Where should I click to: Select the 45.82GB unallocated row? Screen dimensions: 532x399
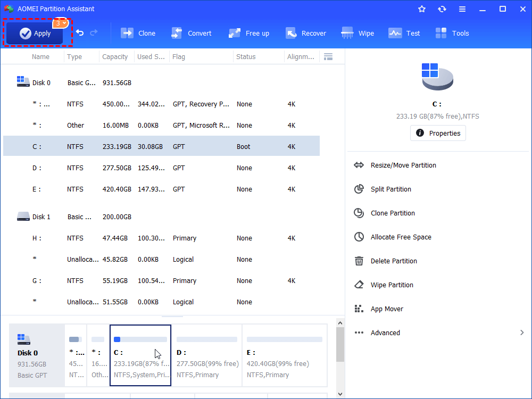point(162,260)
